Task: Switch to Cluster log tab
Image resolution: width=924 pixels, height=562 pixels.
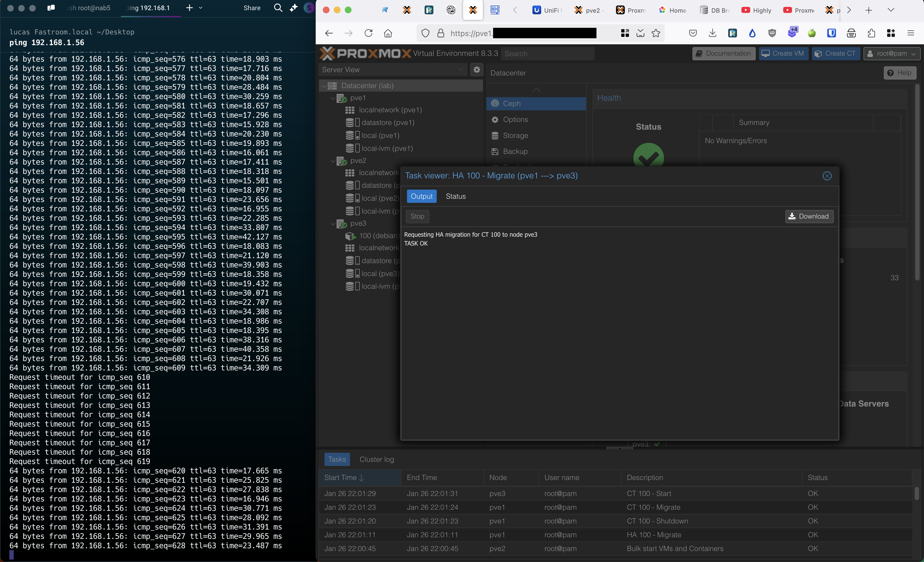Action: pyautogui.click(x=376, y=459)
